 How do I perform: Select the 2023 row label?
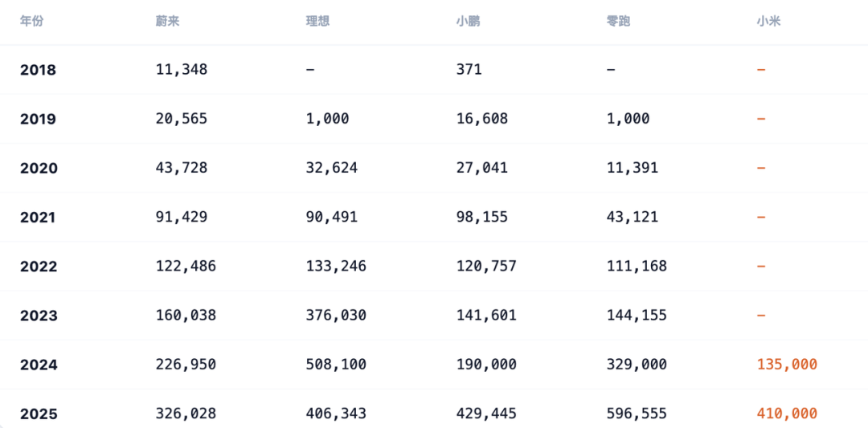38,316
